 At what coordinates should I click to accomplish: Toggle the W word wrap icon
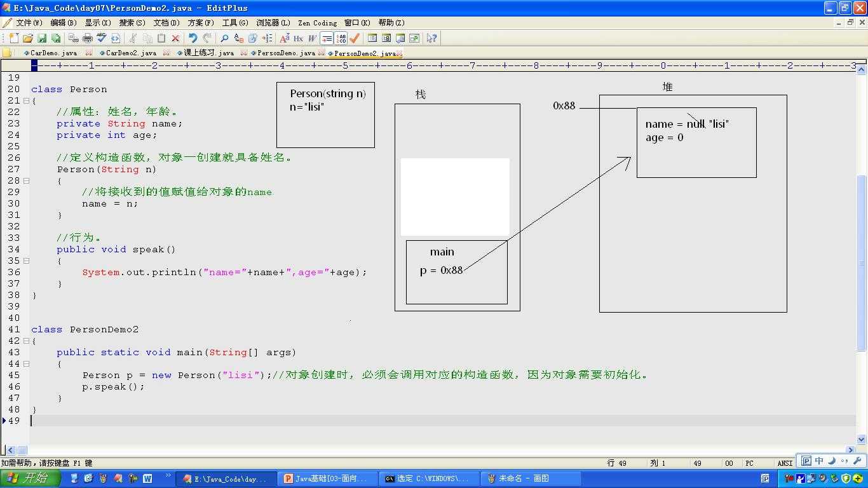click(313, 38)
